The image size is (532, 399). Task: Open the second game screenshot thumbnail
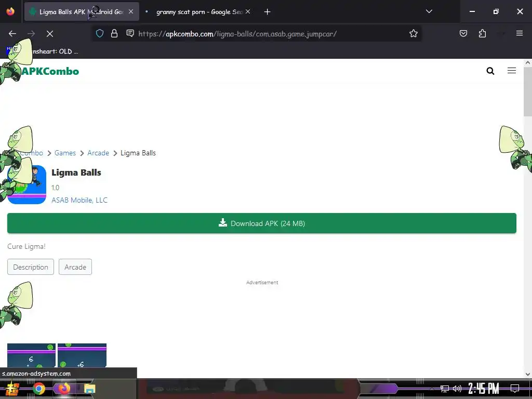[82, 355]
